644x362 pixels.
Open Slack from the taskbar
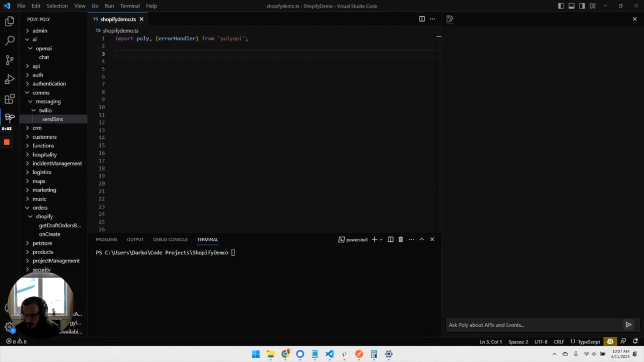pyautogui.click(x=344, y=354)
